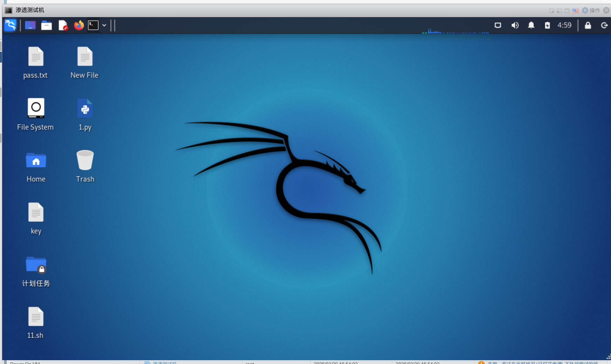Click the show desktop panel icon

[30, 25]
